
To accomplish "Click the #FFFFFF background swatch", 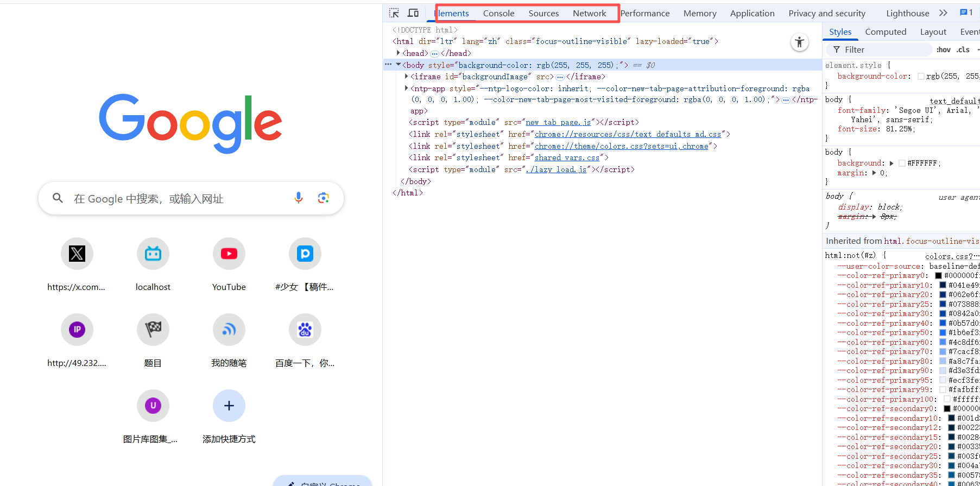I will coord(902,163).
